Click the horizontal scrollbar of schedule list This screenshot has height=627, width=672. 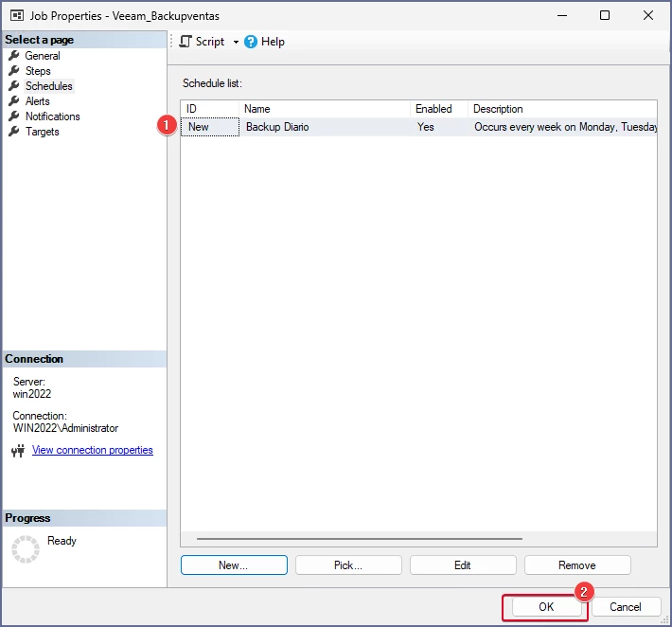359,539
